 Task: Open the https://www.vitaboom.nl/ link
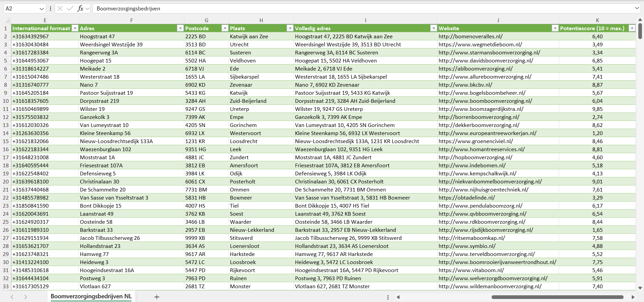pos(471,270)
